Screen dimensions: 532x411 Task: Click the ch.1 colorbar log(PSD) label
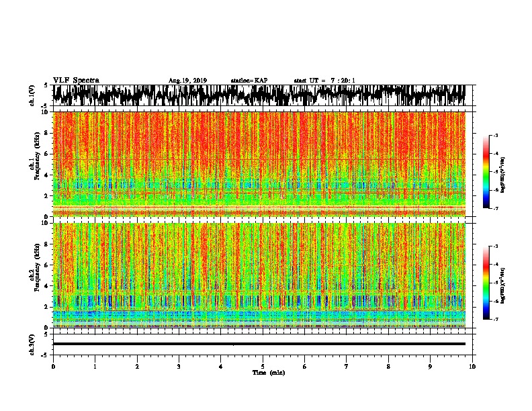[503, 175]
